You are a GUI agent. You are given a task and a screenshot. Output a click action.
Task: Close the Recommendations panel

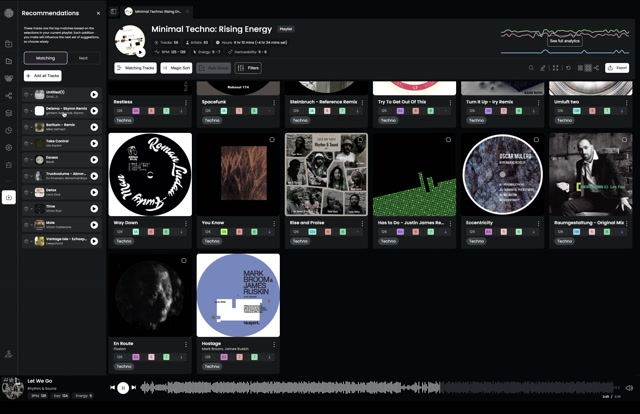[x=98, y=13]
